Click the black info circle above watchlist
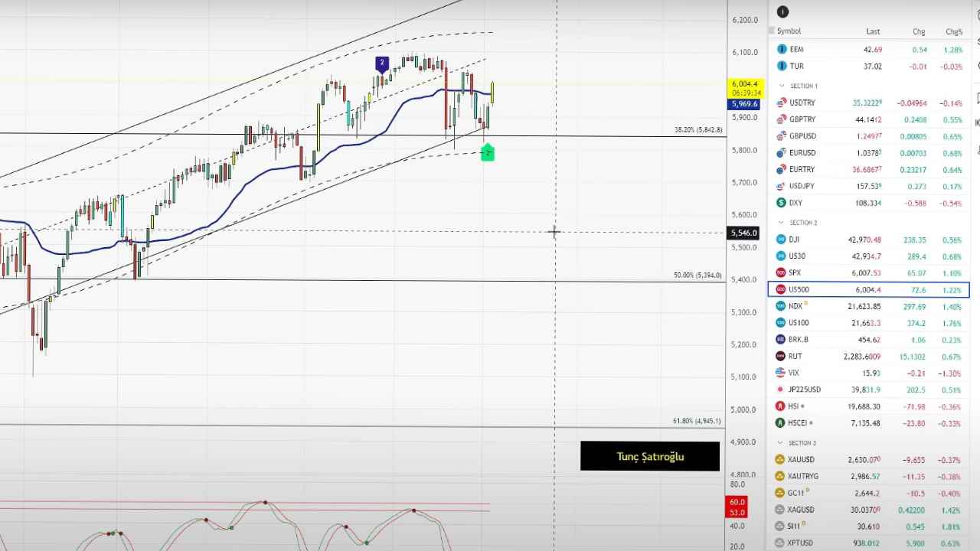The width and height of the screenshot is (980, 551). coord(782,11)
